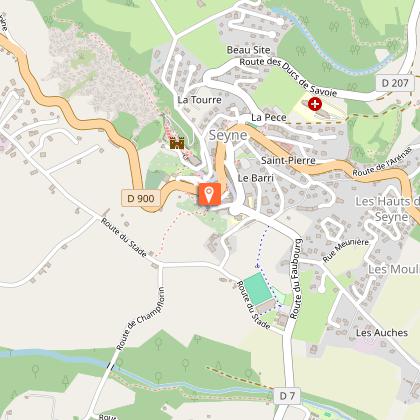The image size is (420, 420).
Task: Click the La Tourre label
Action: 199,100
